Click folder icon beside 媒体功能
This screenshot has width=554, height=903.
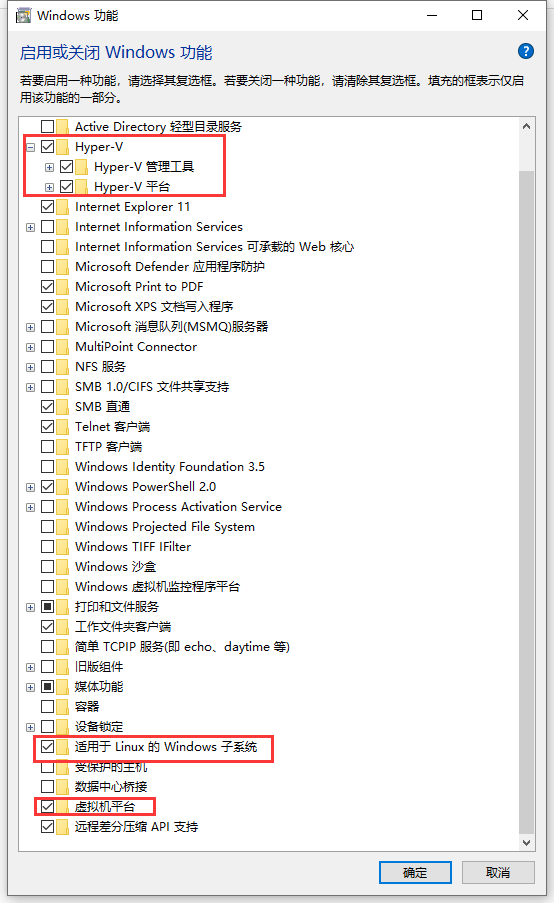coord(63,686)
